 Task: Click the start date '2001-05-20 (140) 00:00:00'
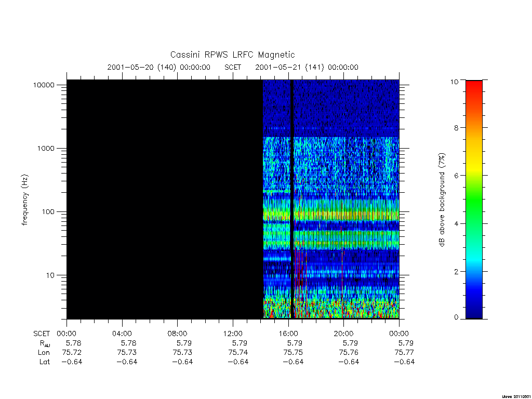click(159, 67)
